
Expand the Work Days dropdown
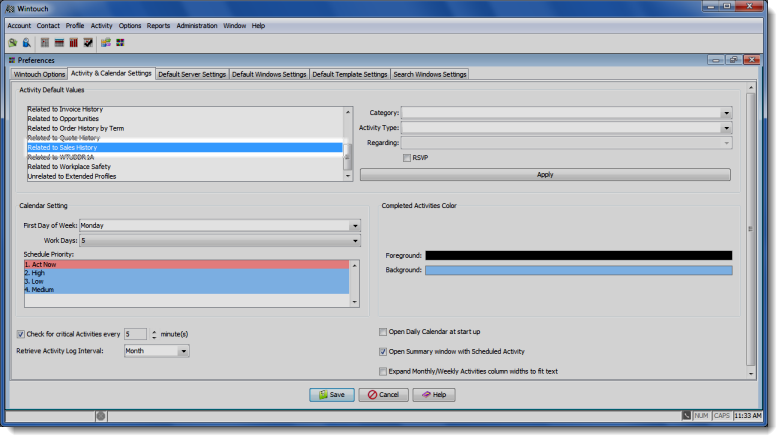pos(355,241)
